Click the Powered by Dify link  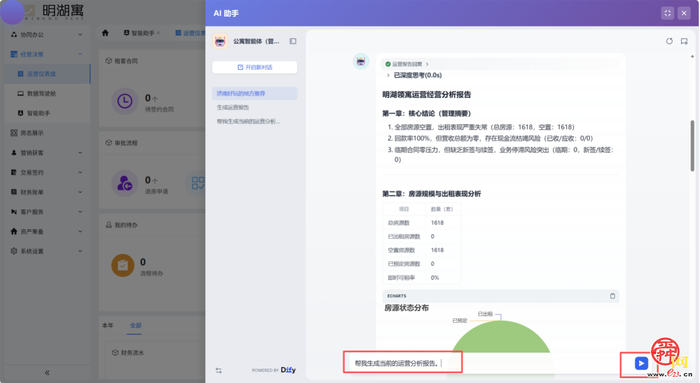click(x=274, y=370)
